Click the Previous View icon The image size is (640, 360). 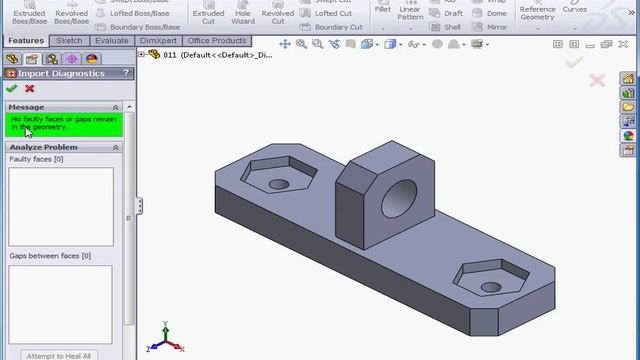click(334, 44)
